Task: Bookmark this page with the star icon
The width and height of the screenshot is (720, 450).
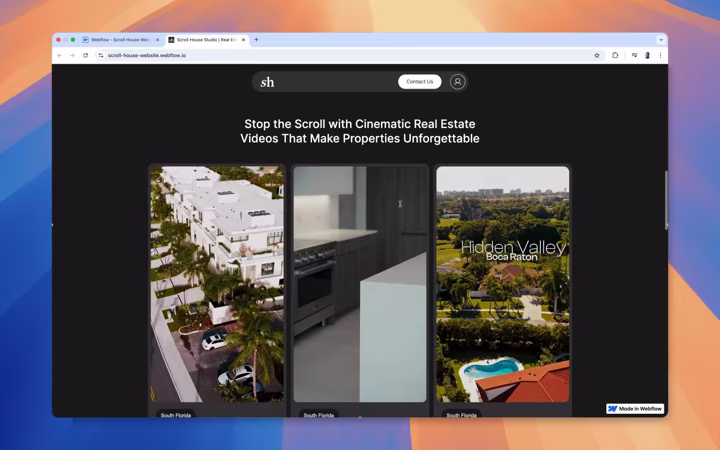Action: [597, 55]
